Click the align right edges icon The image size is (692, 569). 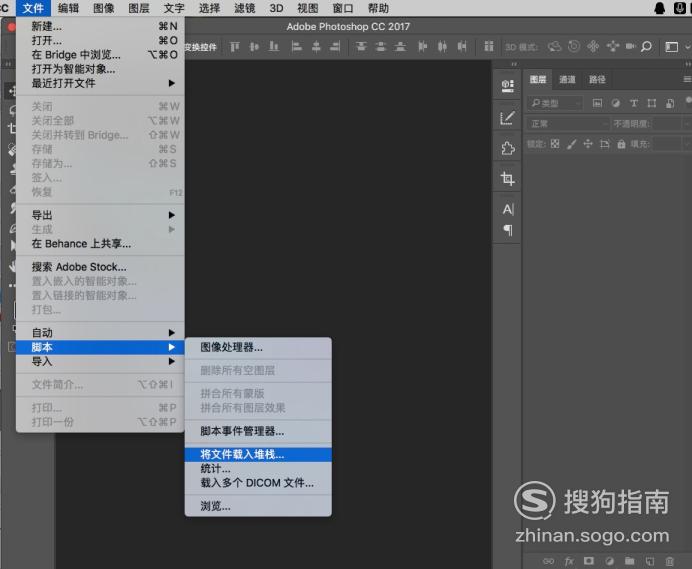point(335,46)
